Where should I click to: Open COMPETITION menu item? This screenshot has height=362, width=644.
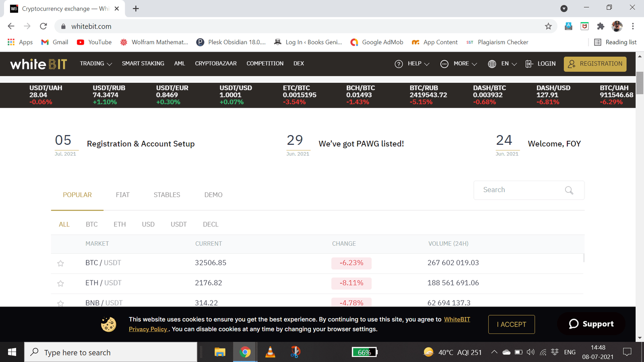(x=265, y=64)
